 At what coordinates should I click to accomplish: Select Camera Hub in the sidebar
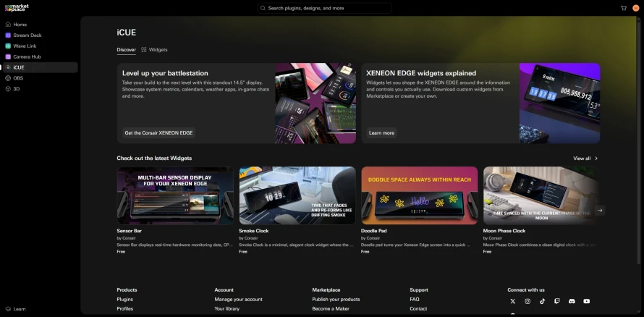click(x=41, y=56)
